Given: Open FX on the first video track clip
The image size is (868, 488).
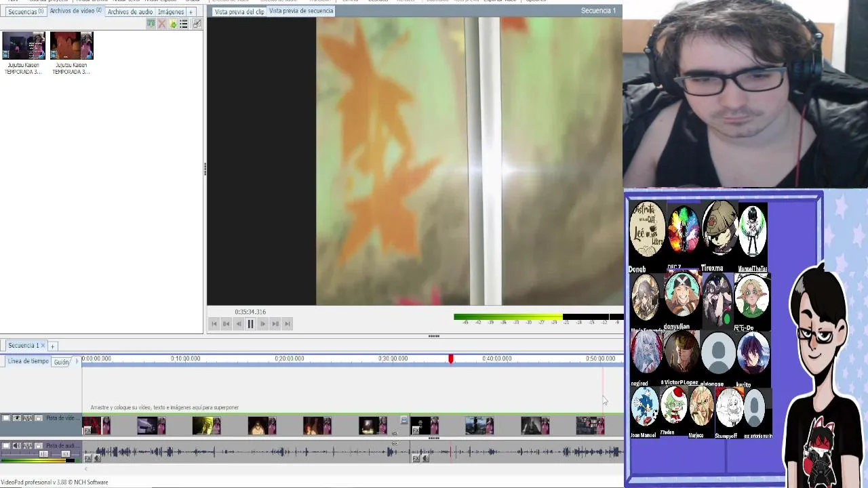Looking at the screenshot, I should [87, 430].
